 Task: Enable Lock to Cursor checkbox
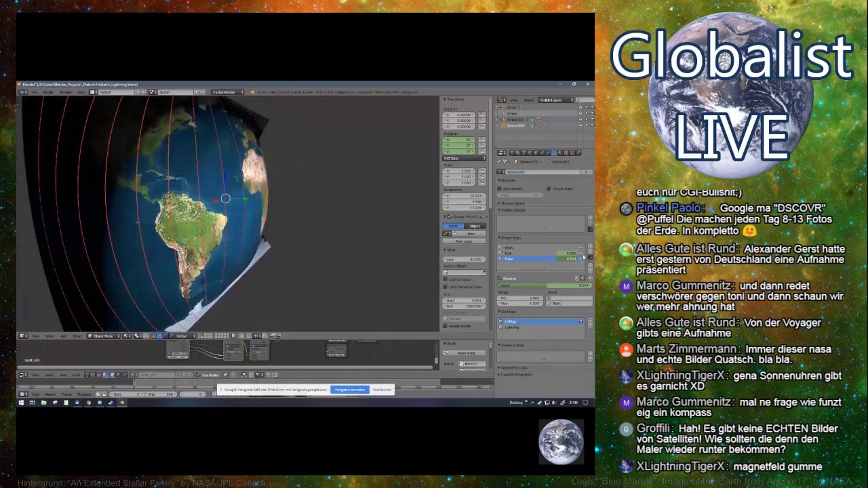445,279
